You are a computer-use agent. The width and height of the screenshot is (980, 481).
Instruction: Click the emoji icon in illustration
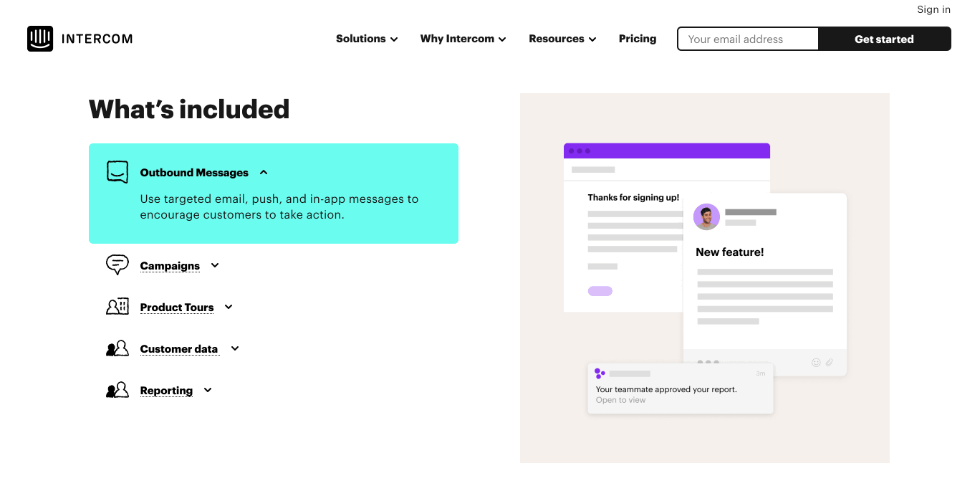pyautogui.click(x=816, y=363)
